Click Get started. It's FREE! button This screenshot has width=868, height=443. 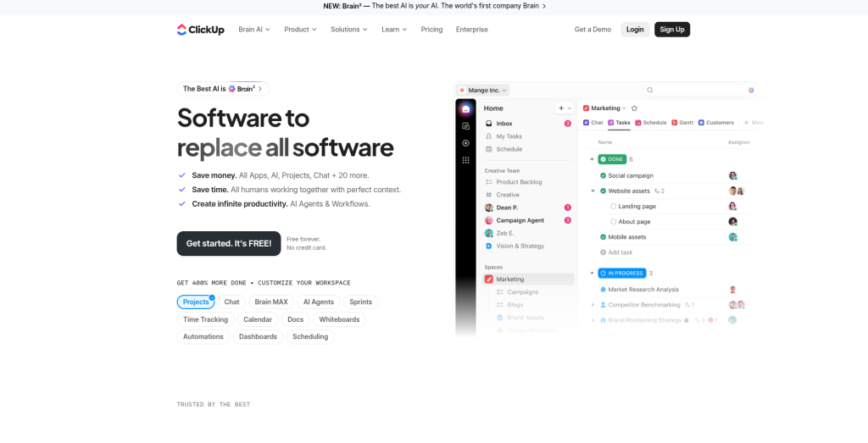pyautogui.click(x=229, y=243)
